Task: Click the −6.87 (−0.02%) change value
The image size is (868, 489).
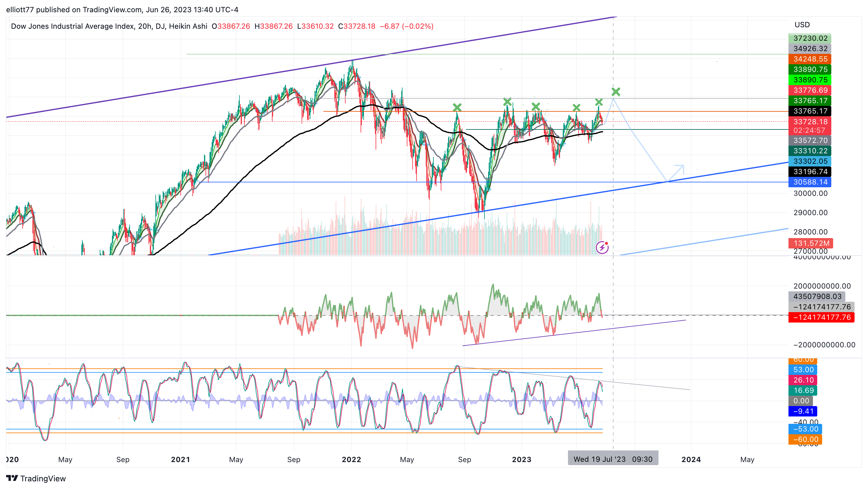Action: [406, 26]
